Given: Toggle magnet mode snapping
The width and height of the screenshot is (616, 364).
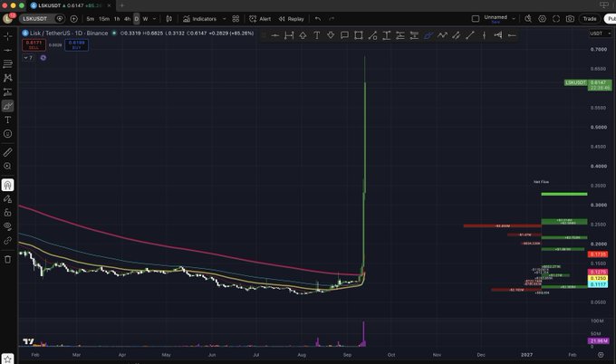Looking at the screenshot, I should [7, 185].
